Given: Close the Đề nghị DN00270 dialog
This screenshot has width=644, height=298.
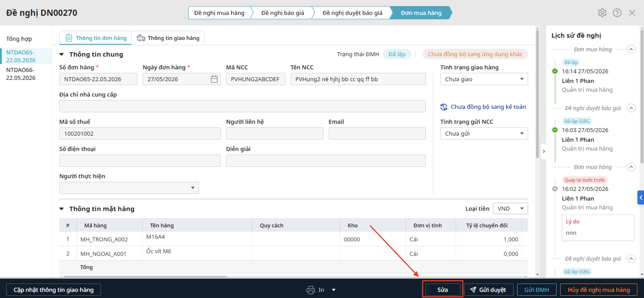Looking at the screenshot, I should (632, 13).
